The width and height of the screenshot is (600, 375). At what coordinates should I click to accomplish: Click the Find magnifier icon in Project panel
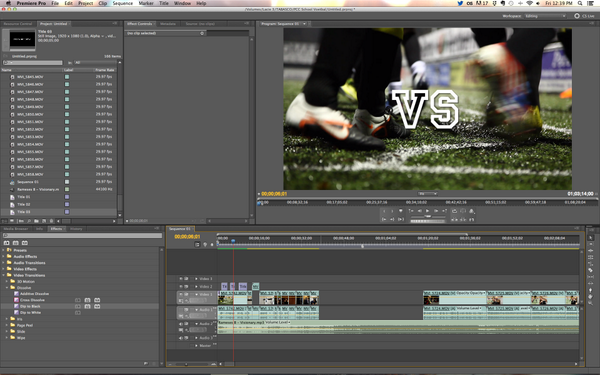29,221
